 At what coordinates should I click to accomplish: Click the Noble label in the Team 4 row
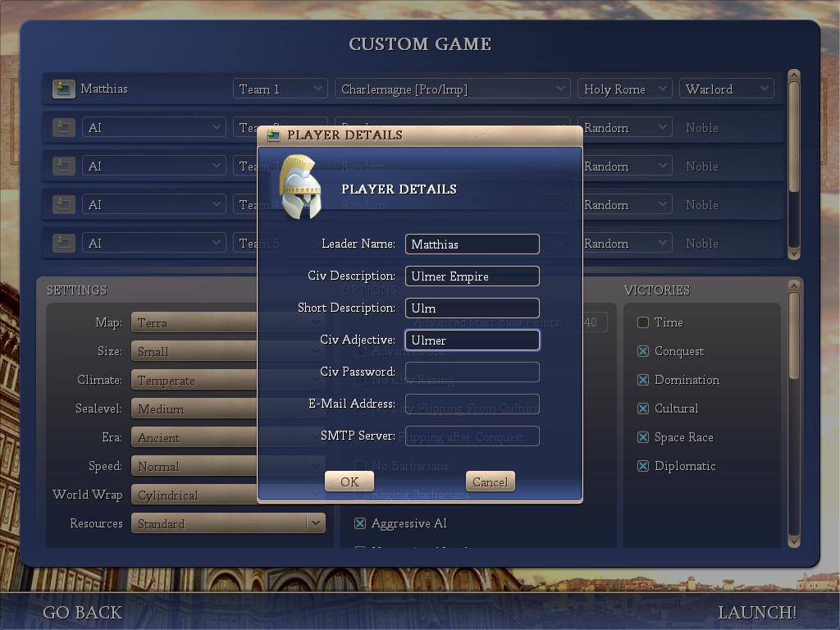[702, 204]
